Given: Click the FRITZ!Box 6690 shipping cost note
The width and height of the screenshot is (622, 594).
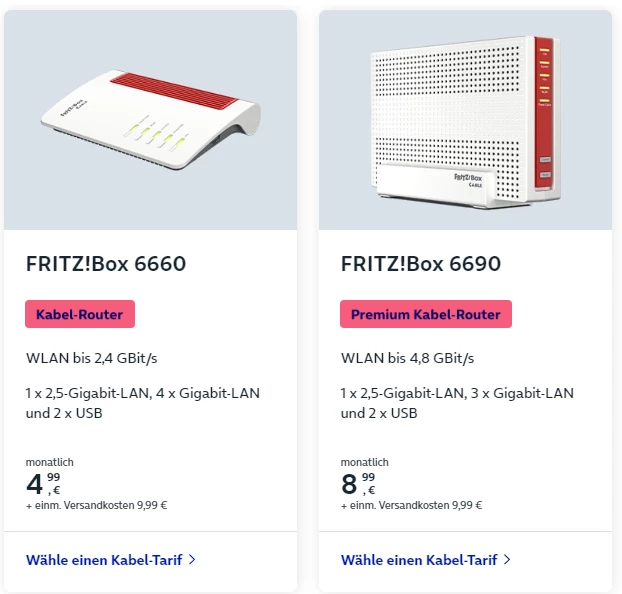Looking at the screenshot, I should (x=412, y=505).
